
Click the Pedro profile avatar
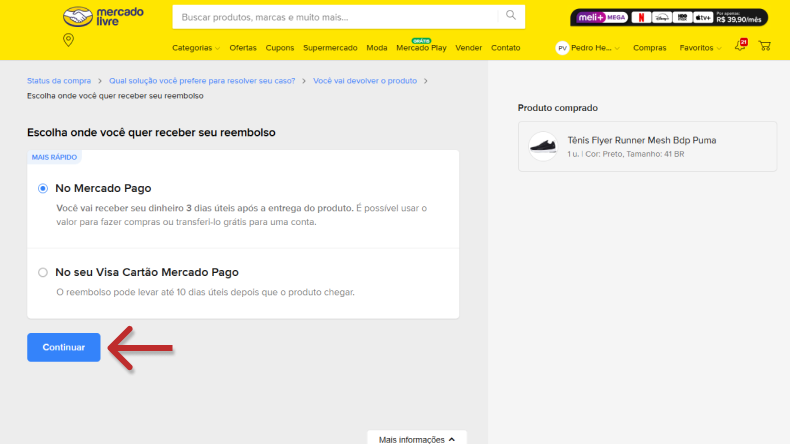(x=562, y=48)
